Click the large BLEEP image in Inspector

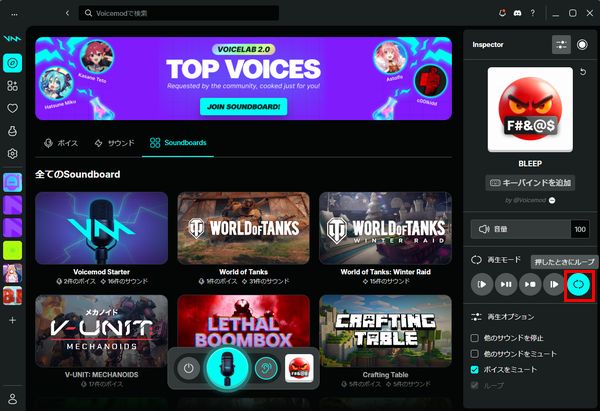coord(530,110)
